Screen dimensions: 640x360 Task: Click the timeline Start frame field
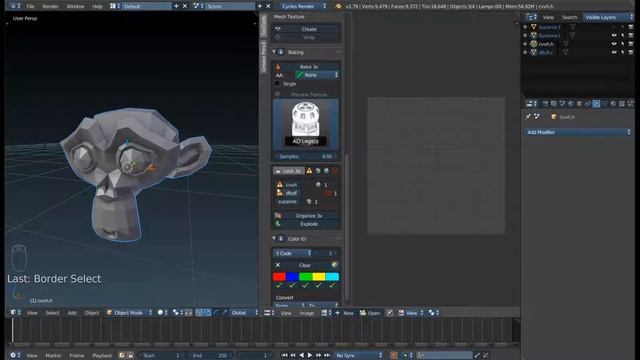tap(162, 356)
